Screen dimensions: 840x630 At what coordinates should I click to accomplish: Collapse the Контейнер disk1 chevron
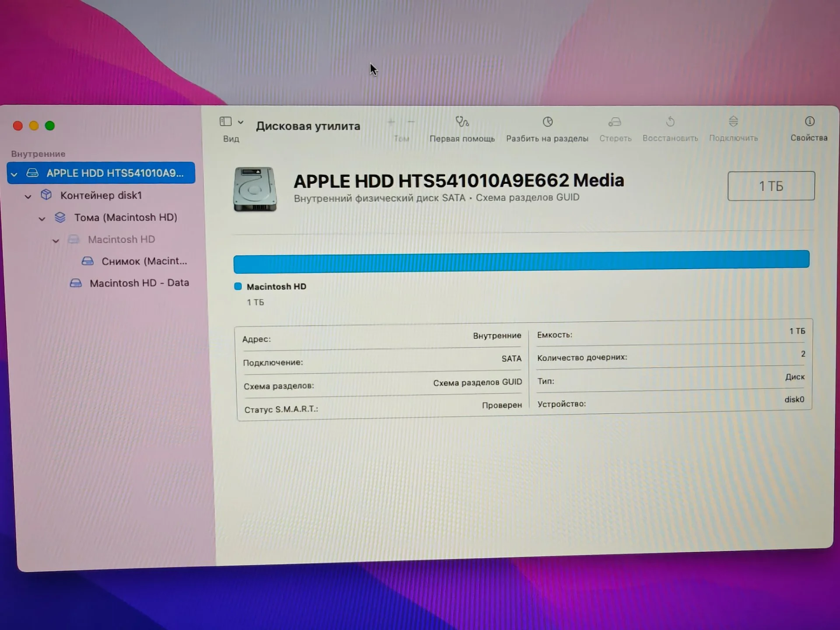point(28,196)
